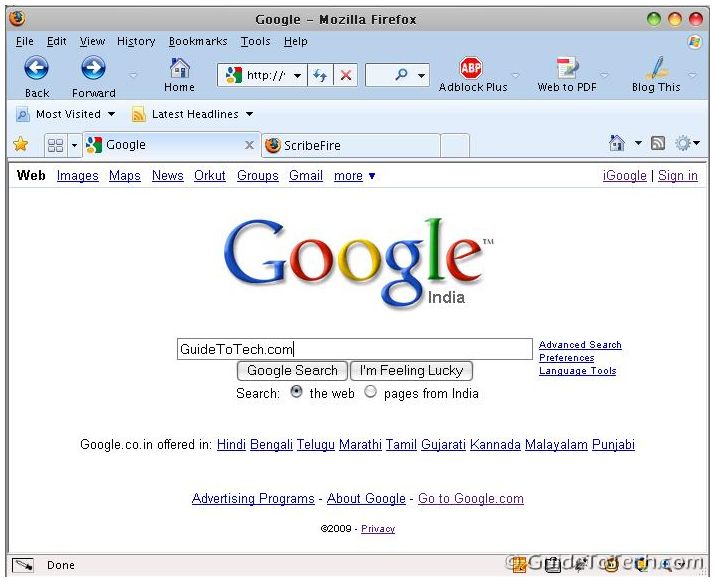Click the toolbar search input field
Image resolution: width=715 pixels, height=582 pixels.
click(x=379, y=75)
